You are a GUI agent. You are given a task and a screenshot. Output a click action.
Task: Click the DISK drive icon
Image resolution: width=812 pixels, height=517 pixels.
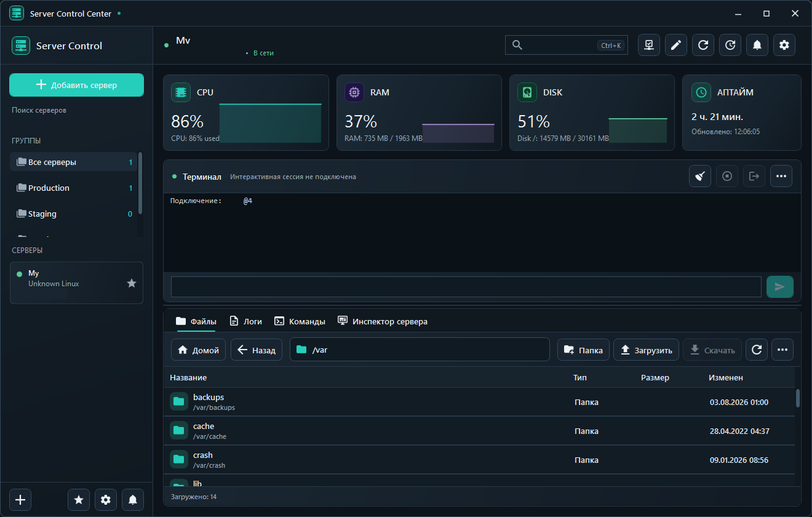point(527,92)
